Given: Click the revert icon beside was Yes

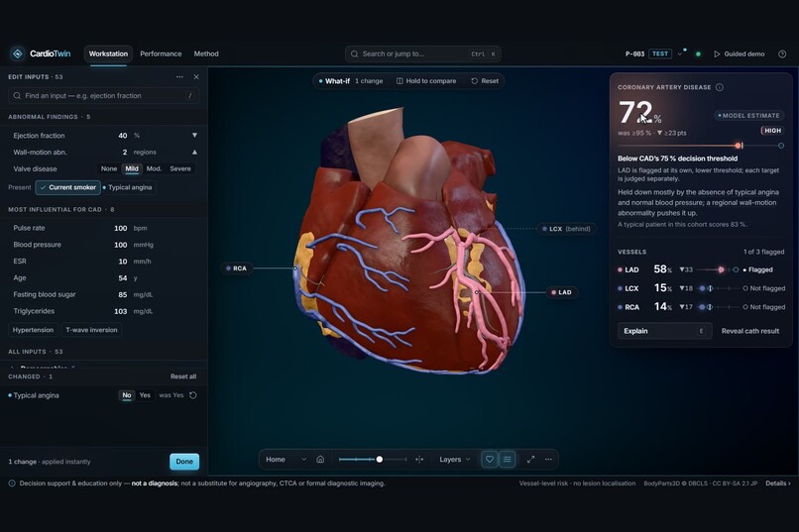Looking at the screenshot, I should click(x=192, y=395).
